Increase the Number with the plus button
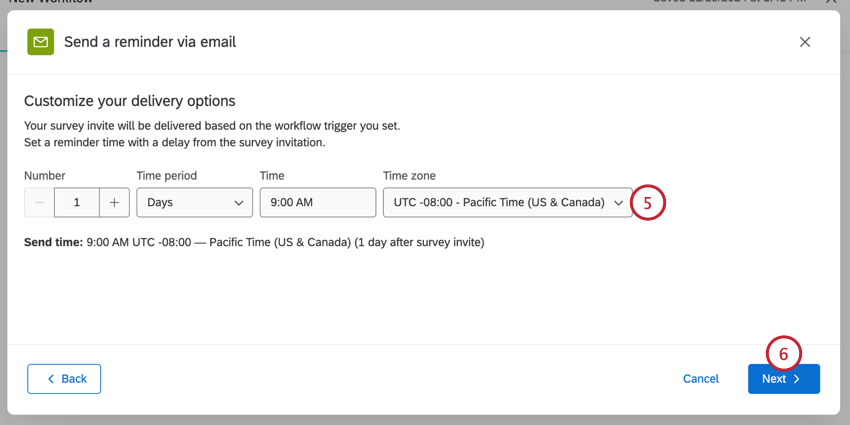Image resolution: width=850 pixels, height=425 pixels. tap(114, 202)
